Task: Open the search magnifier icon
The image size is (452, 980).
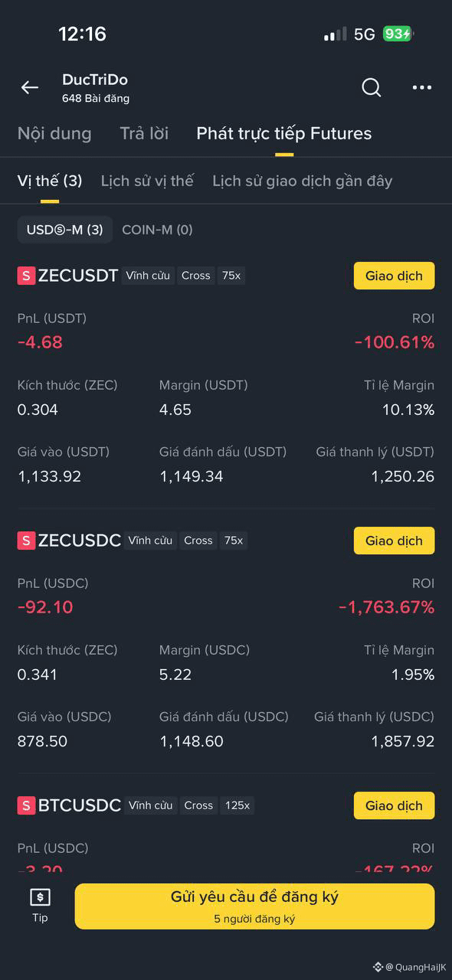Action: (x=371, y=87)
